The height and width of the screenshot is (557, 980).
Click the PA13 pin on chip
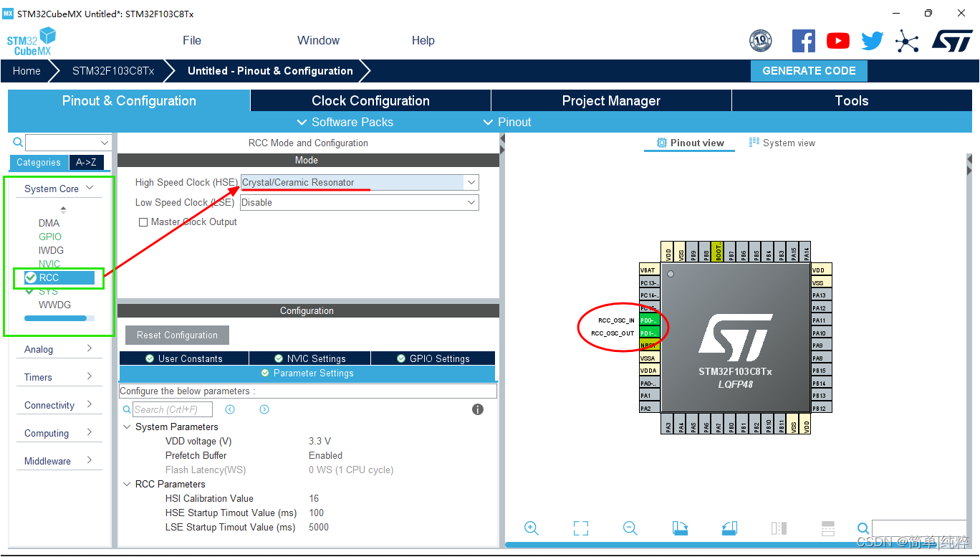click(820, 295)
